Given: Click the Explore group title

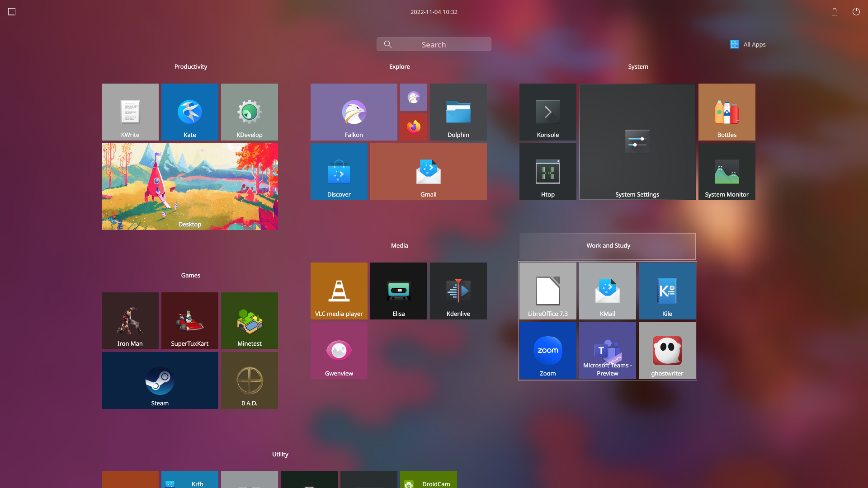Looking at the screenshot, I should click(x=400, y=66).
